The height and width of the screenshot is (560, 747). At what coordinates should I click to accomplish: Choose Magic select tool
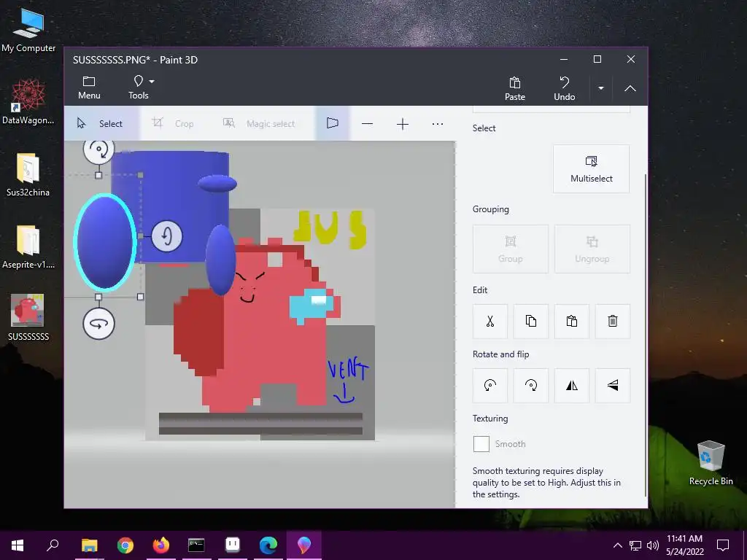click(x=259, y=123)
